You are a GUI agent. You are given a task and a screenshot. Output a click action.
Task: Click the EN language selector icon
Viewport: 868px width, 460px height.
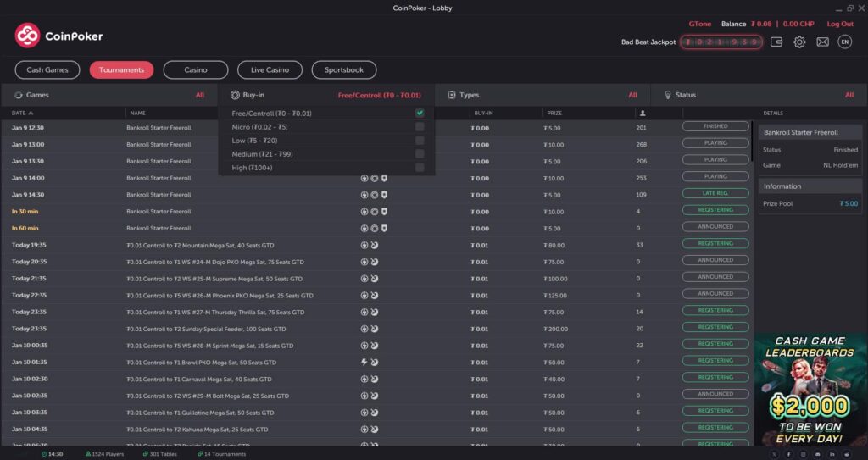coord(844,42)
